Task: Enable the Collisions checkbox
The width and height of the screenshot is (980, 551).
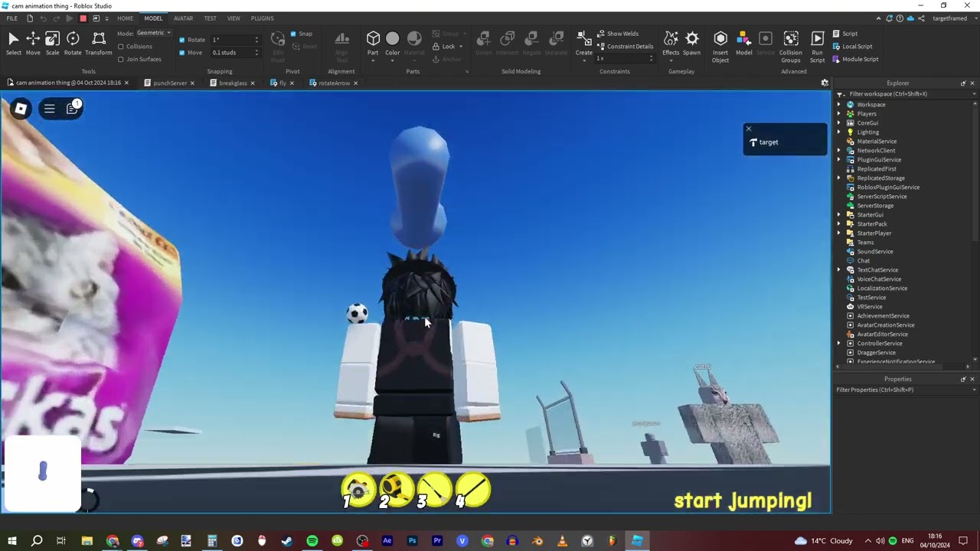Action: (121, 47)
